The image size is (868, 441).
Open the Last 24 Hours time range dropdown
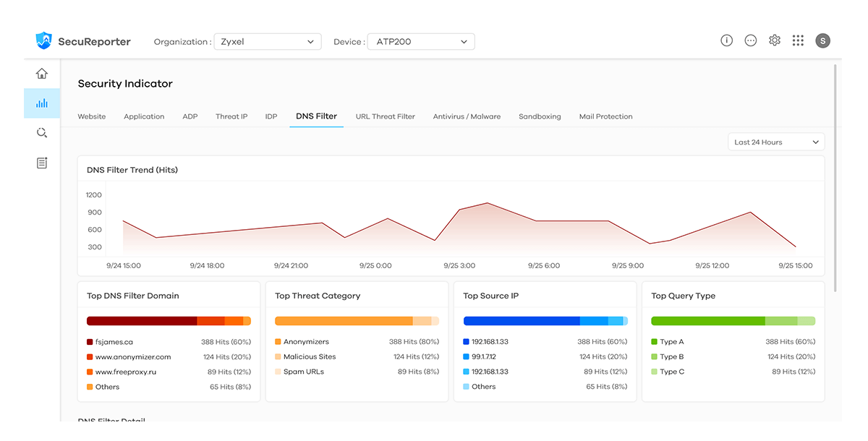point(776,142)
